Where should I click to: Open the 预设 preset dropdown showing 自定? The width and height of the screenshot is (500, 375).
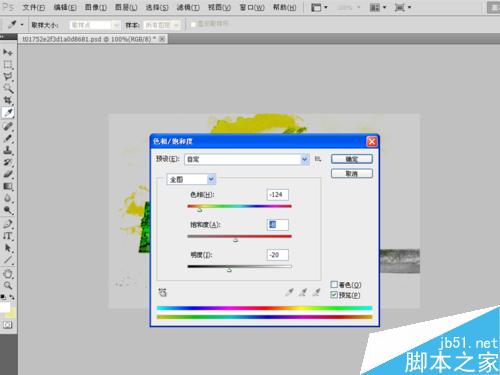tap(247, 159)
